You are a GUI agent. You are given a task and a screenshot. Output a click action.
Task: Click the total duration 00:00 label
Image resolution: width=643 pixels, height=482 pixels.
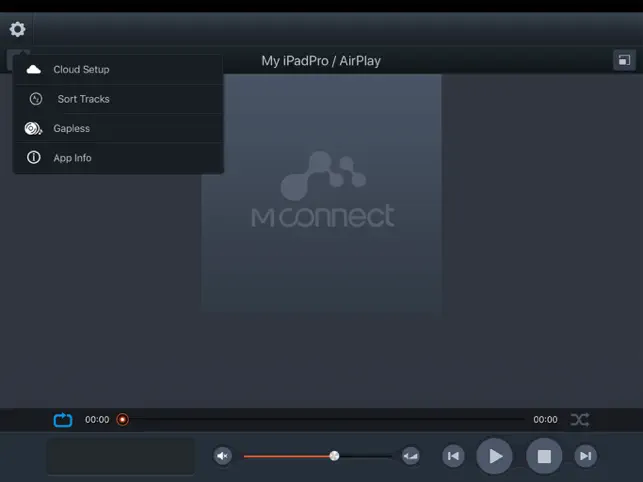[545, 420]
